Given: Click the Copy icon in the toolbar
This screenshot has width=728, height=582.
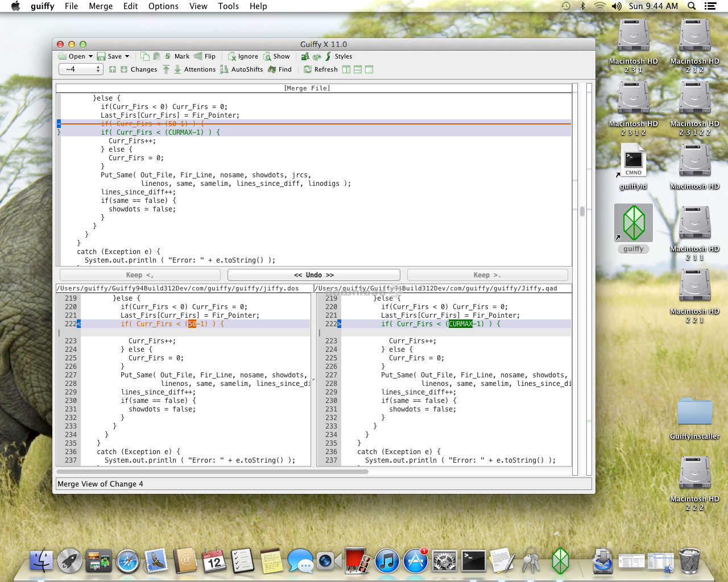Looking at the screenshot, I should click(x=145, y=56).
